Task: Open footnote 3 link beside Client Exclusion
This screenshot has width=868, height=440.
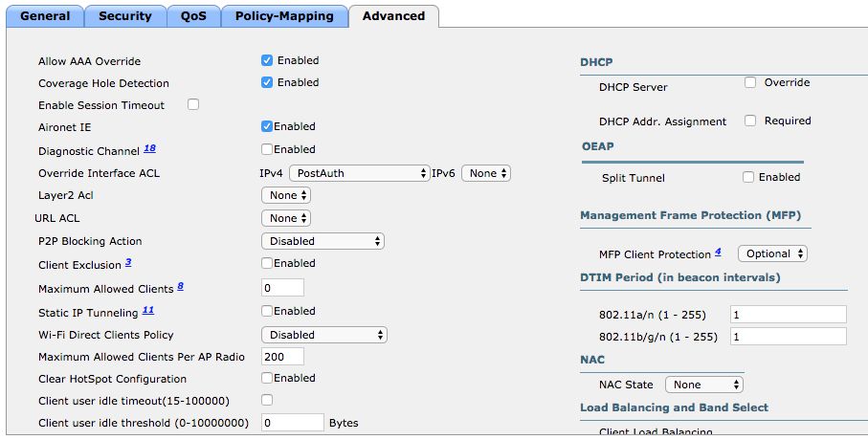Action: pos(128,262)
